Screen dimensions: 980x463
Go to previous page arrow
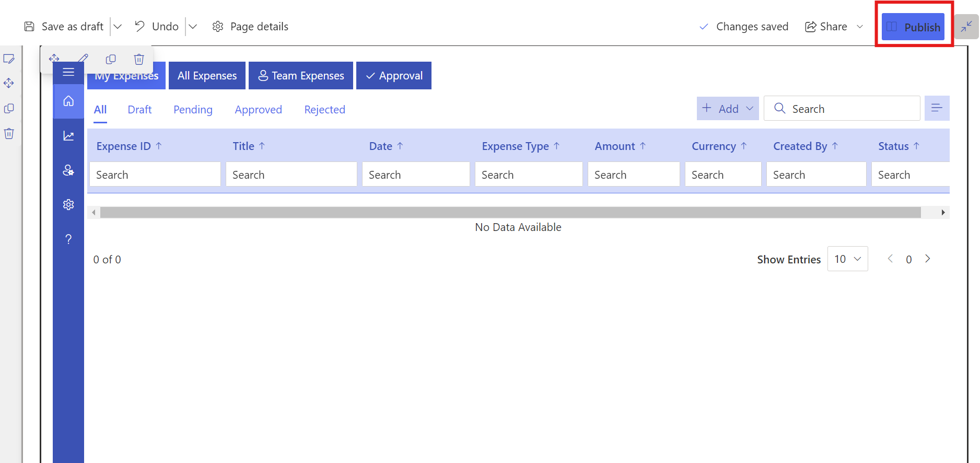(890, 259)
